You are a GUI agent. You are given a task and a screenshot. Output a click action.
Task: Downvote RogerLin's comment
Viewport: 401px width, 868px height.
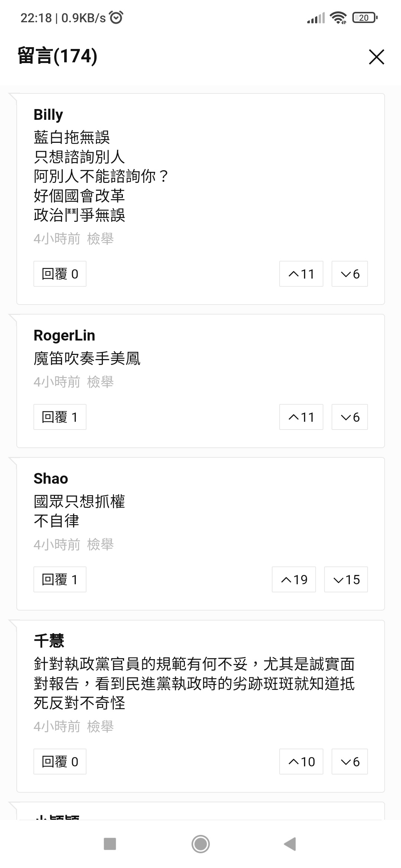pyautogui.click(x=349, y=417)
